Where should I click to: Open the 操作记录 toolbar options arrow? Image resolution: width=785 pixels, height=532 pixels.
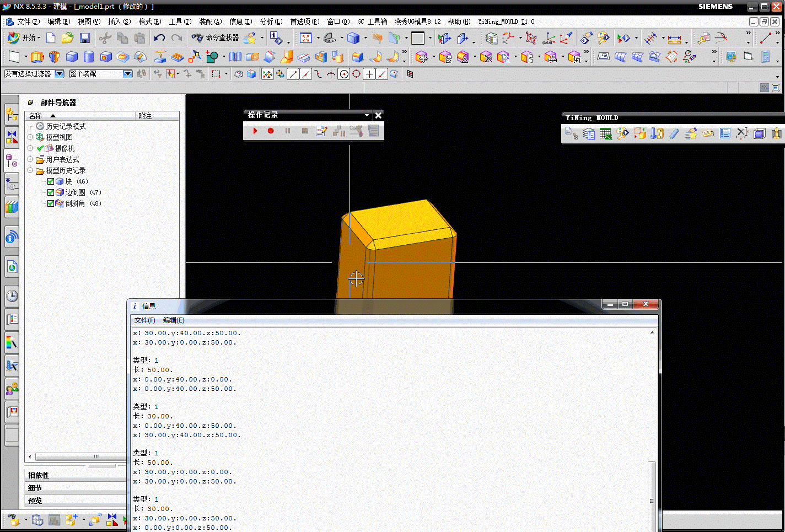pos(367,115)
